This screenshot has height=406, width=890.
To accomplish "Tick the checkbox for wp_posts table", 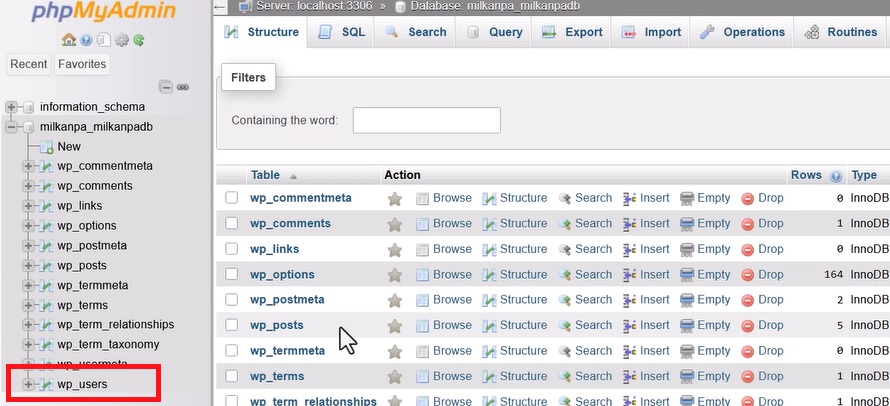I will click(x=232, y=325).
